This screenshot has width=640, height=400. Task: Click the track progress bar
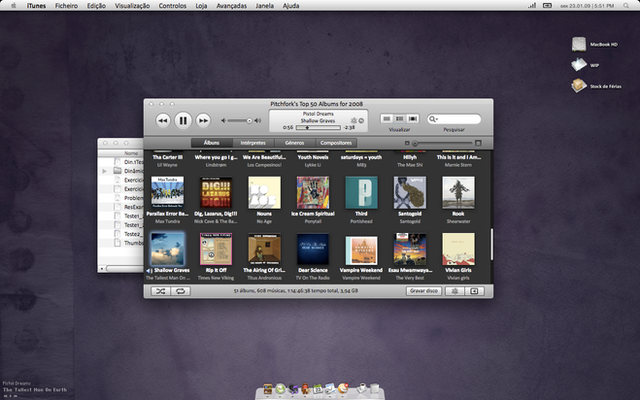pos(318,128)
